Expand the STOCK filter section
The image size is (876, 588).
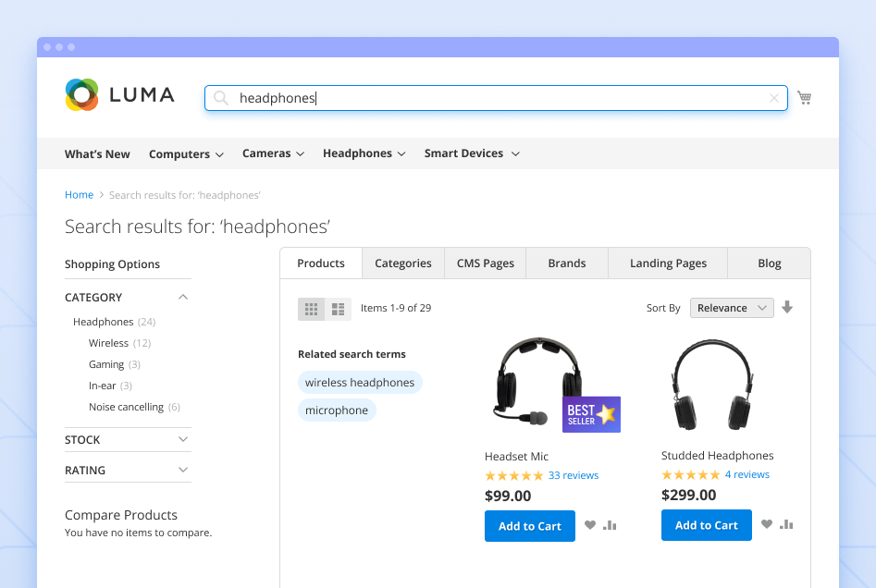click(x=182, y=439)
